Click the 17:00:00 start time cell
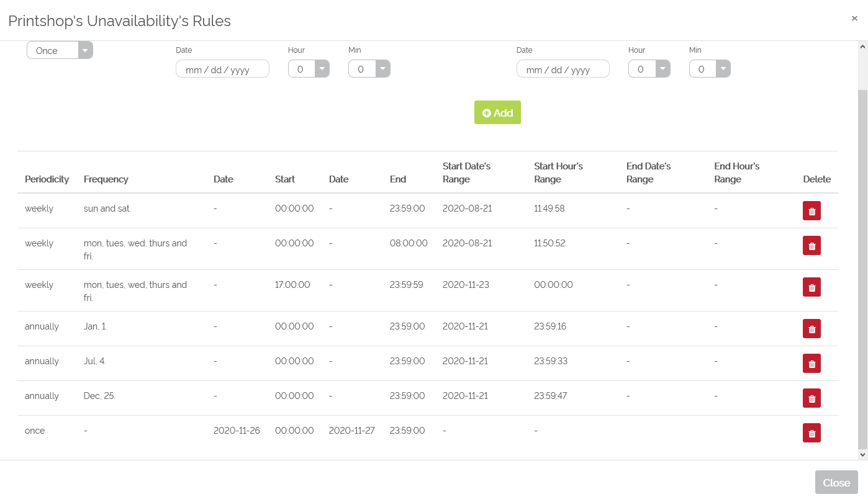Image resolution: width=868 pixels, height=502 pixels. coord(292,285)
